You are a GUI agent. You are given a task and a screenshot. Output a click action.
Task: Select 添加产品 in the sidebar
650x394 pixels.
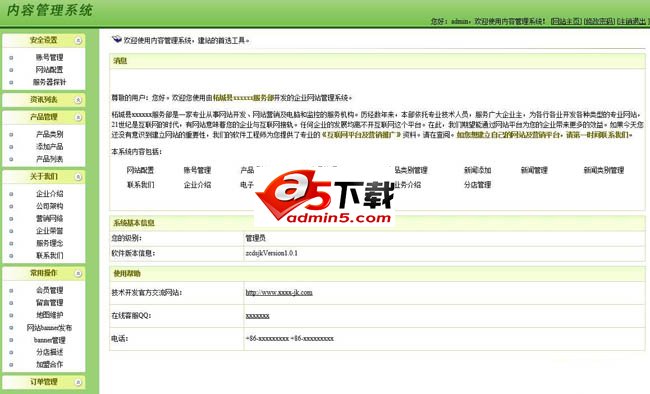(49, 147)
